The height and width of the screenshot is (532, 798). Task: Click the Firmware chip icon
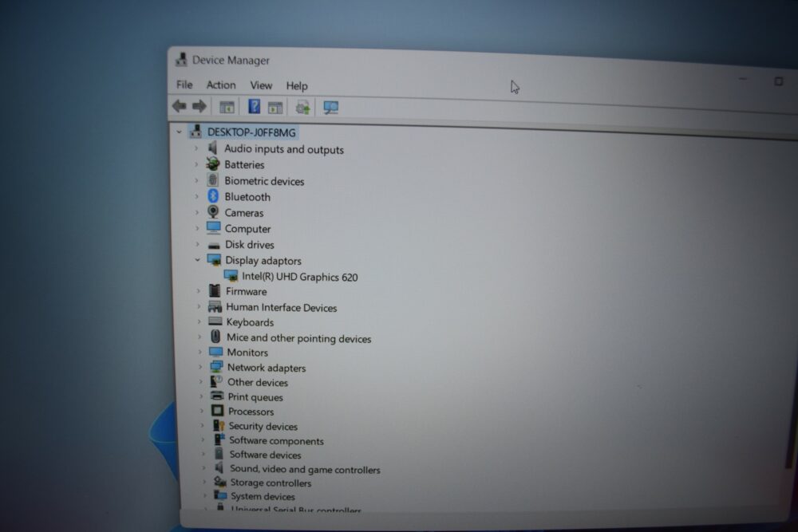215,290
